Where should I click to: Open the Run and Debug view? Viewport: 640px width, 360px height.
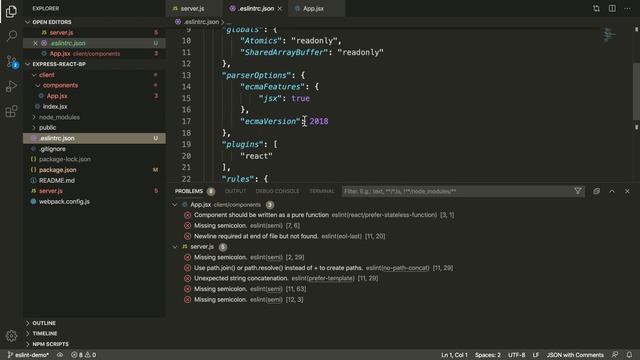11,87
